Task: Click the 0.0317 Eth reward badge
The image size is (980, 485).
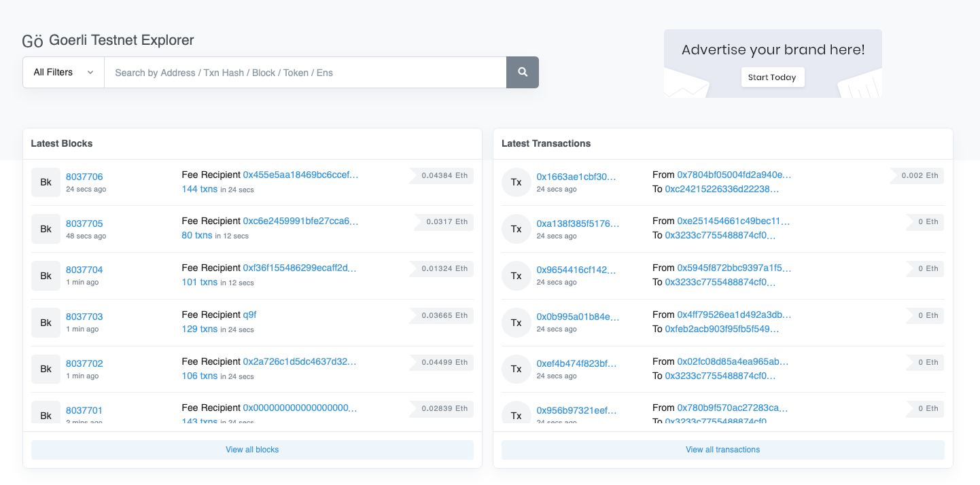Action: [444, 221]
